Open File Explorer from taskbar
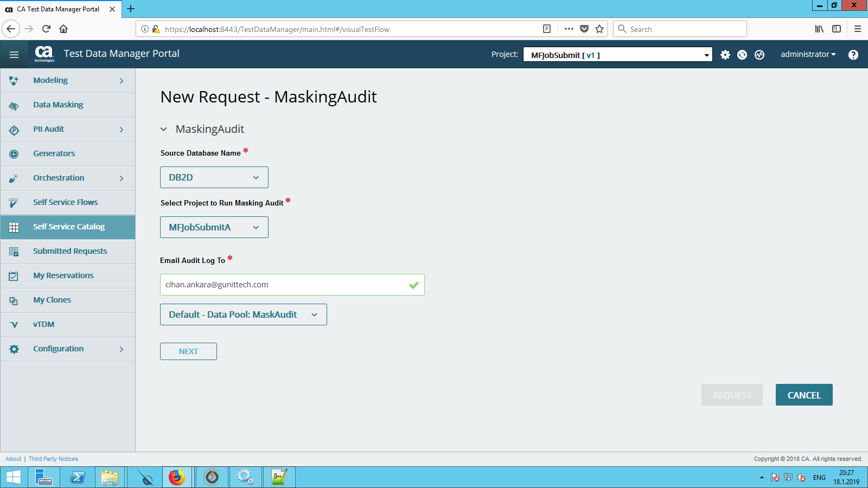Screen dimensions: 868x488 [x=110, y=478]
